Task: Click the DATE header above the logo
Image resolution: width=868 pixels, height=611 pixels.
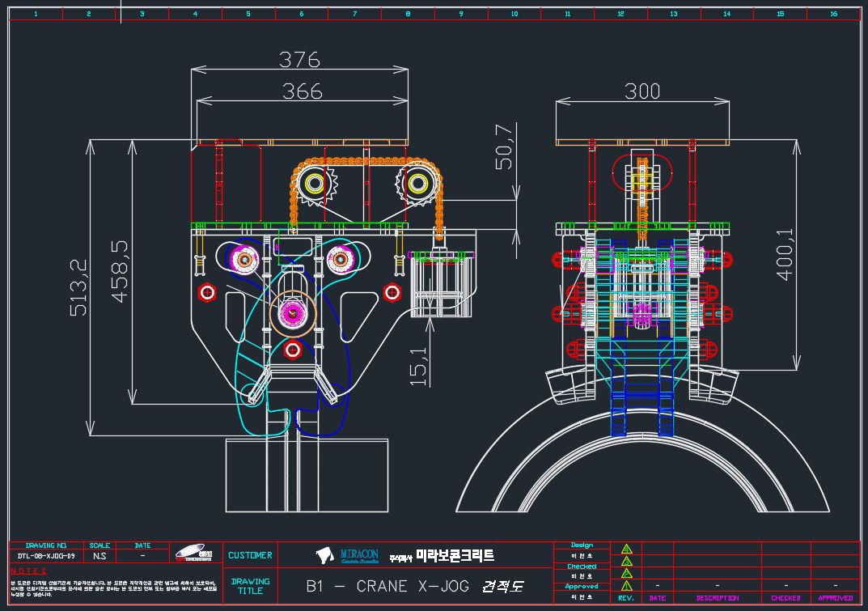Action: 143,545
